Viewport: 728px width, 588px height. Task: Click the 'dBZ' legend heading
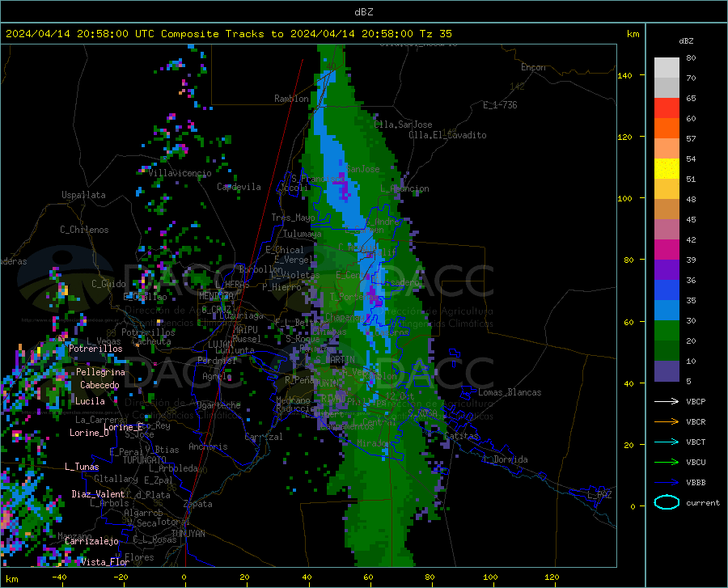coord(686,40)
